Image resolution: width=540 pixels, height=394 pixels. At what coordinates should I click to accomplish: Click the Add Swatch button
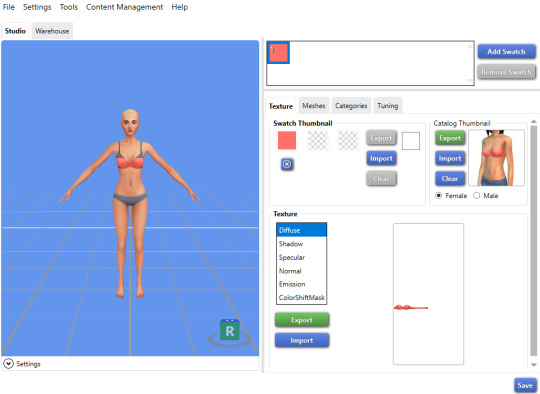click(506, 52)
